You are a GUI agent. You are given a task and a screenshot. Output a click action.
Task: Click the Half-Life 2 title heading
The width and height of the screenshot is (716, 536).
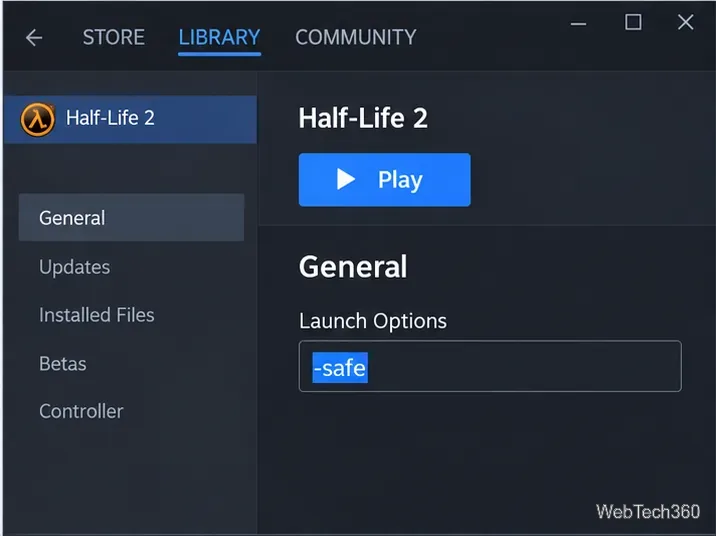point(363,118)
